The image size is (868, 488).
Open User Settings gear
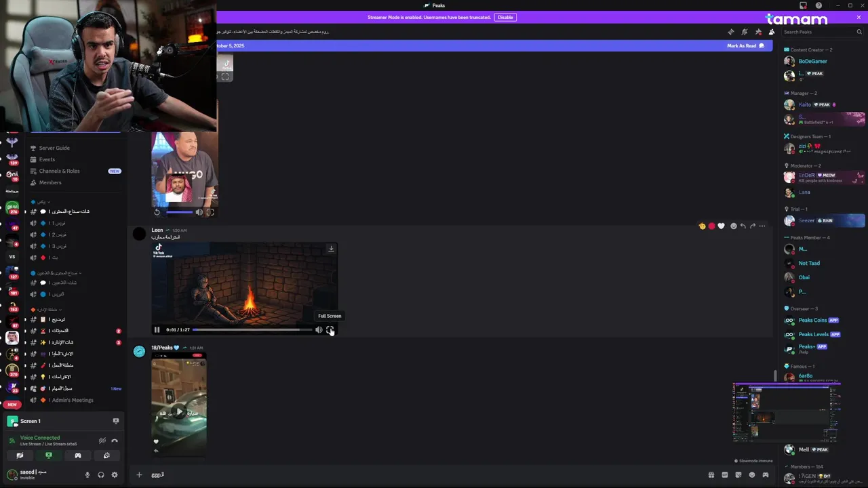pyautogui.click(x=114, y=474)
